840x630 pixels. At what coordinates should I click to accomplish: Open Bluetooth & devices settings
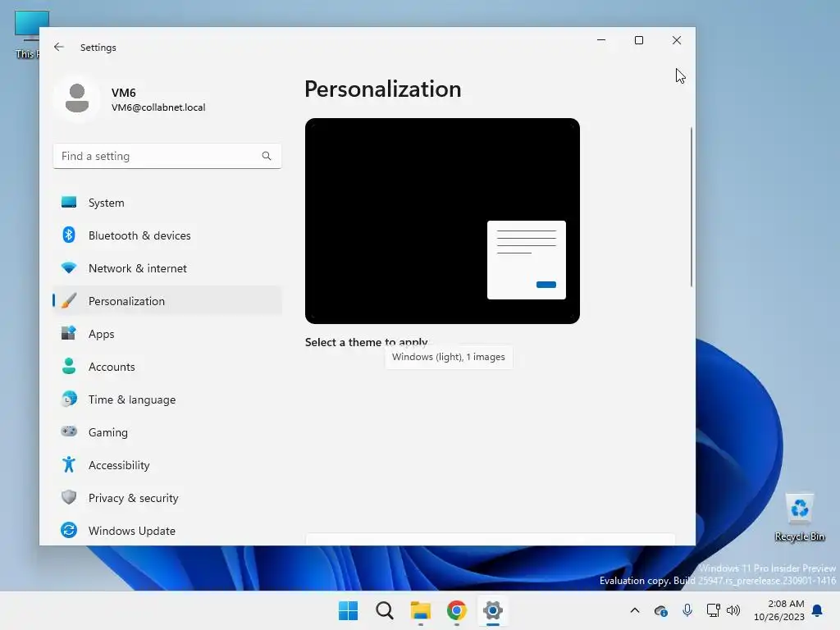167,235
